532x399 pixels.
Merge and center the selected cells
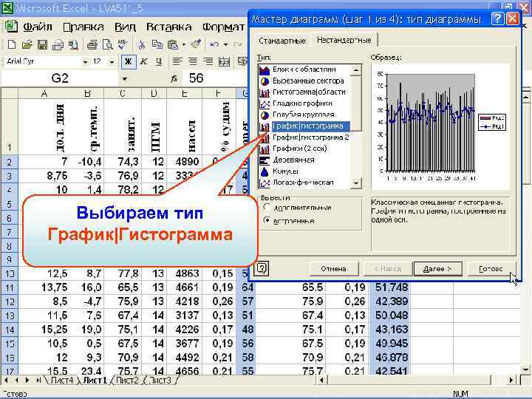224,62
